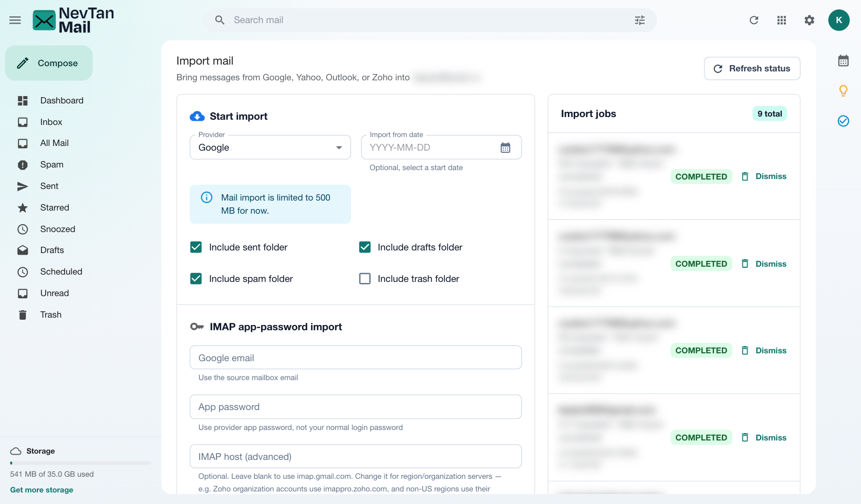Open the lightbulb notes side icon
The image size is (861, 504).
(843, 91)
